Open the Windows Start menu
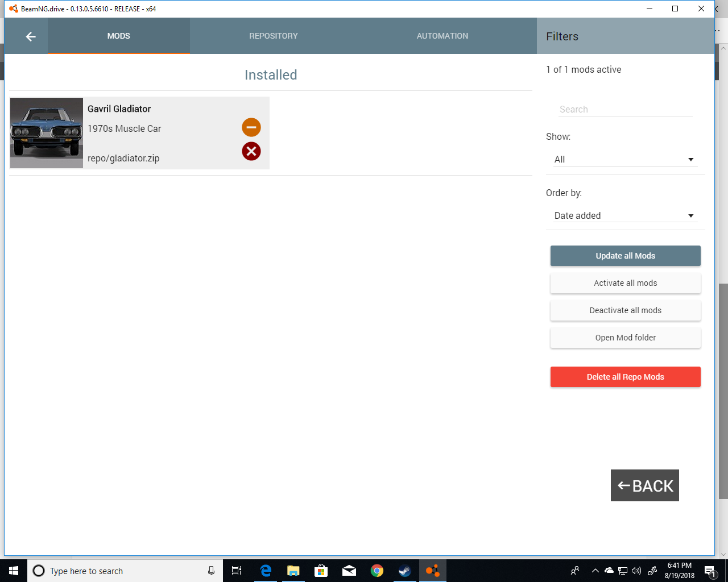The width and height of the screenshot is (728, 582). pos(14,571)
